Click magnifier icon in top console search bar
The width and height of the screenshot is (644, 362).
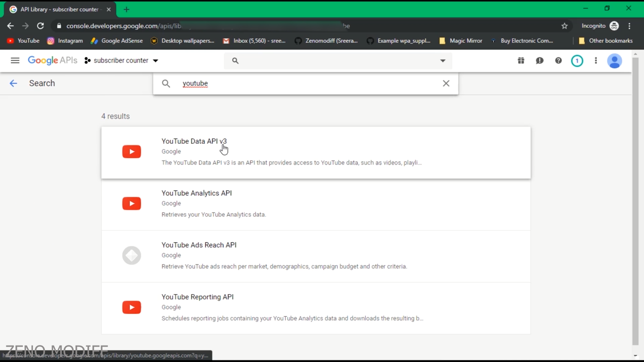click(235, 61)
